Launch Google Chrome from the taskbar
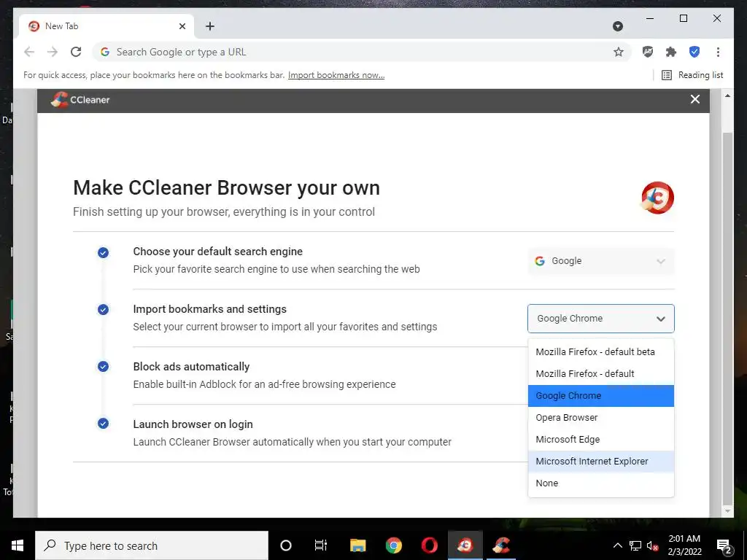This screenshot has width=747, height=560. point(393,545)
